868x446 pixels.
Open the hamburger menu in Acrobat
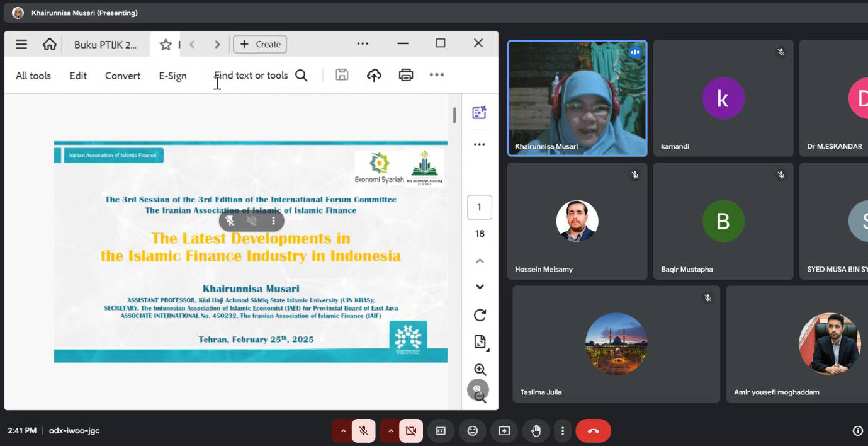[21, 44]
